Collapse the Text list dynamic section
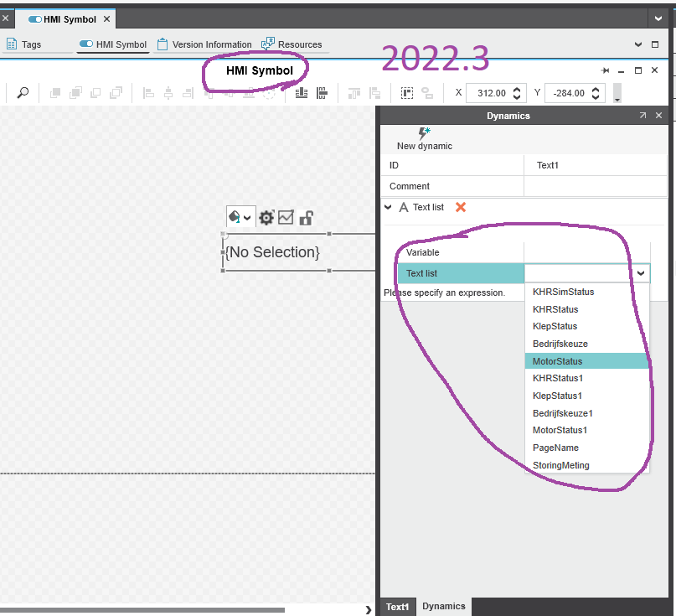676x616 pixels. pos(388,207)
